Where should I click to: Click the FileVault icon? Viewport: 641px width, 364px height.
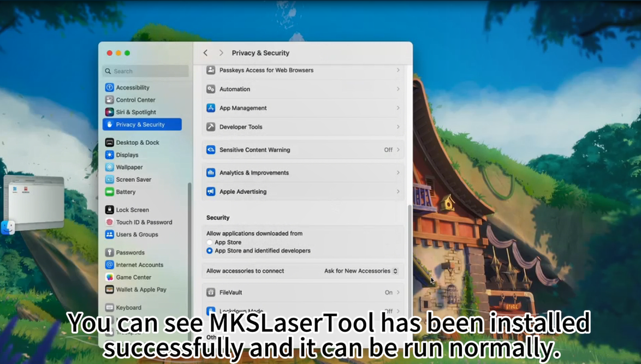click(211, 293)
